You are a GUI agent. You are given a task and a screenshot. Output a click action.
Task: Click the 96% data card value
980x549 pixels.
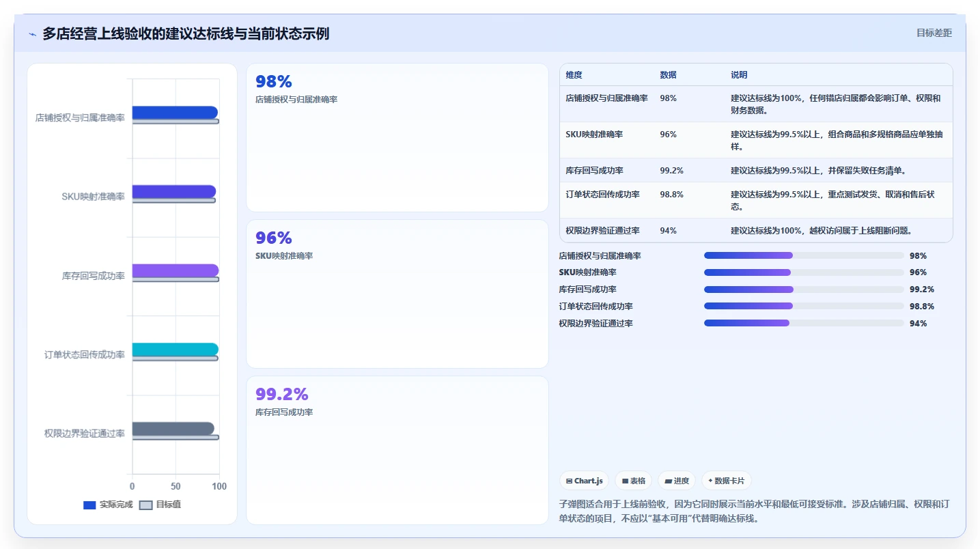pyautogui.click(x=274, y=238)
